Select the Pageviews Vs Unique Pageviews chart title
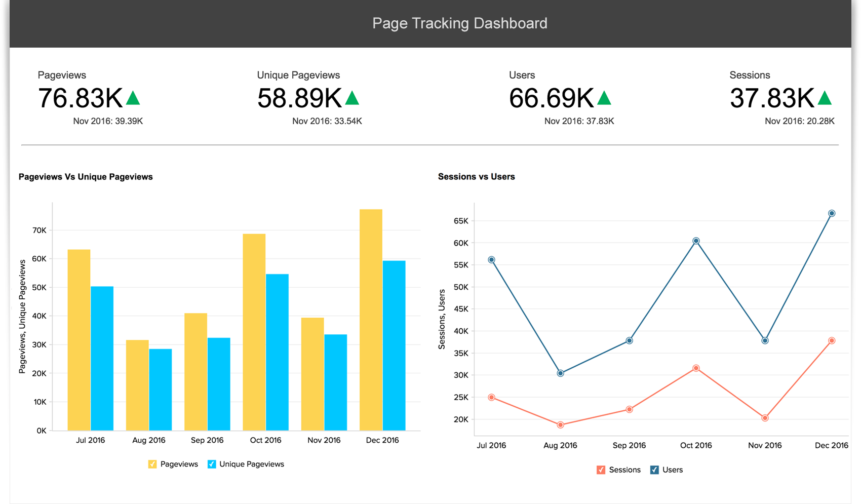 click(86, 177)
